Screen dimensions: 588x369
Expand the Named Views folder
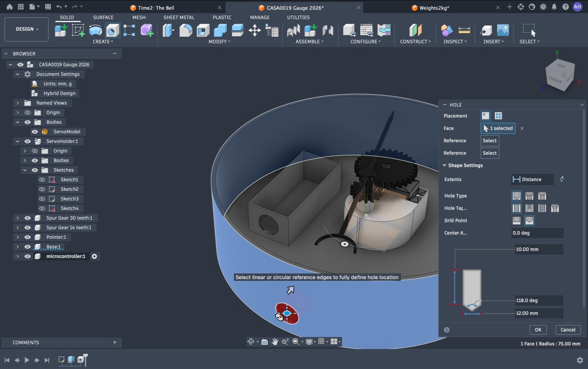tap(18, 103)
